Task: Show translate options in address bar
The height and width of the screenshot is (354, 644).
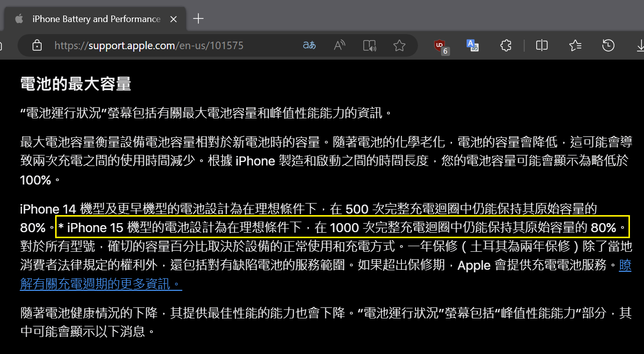Action: (309, 46)
